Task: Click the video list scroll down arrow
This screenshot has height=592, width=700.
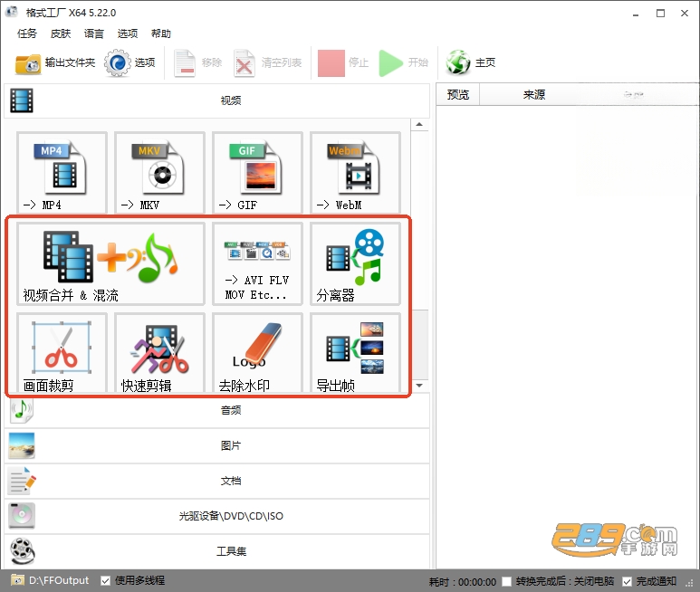Action: (x=419, y=385)
